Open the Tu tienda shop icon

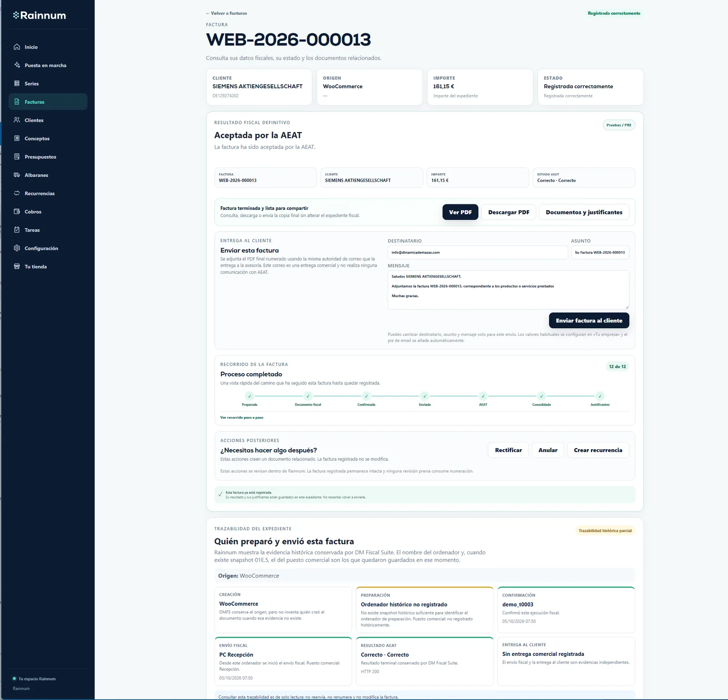17,266
